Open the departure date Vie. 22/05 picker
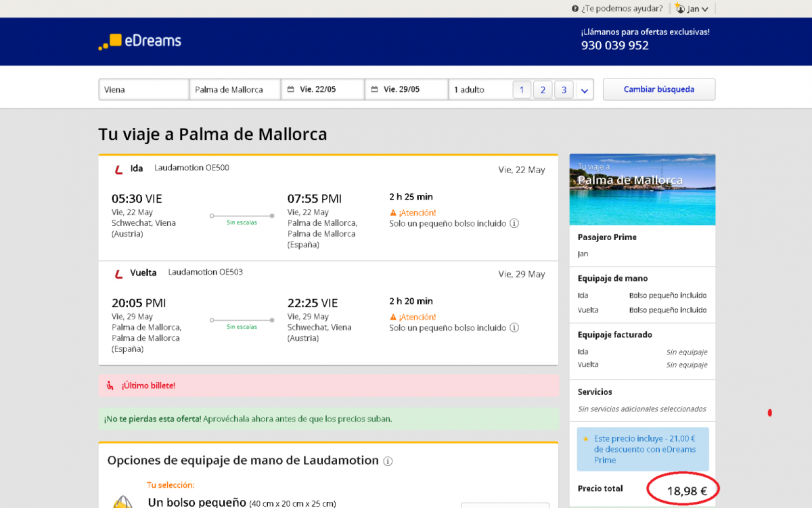This screenshot has width=812, height=508. 322,90
